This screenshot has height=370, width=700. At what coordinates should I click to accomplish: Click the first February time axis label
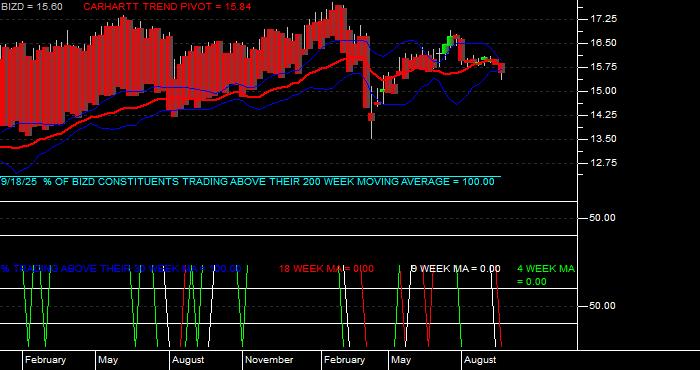(x=45, y=360)
